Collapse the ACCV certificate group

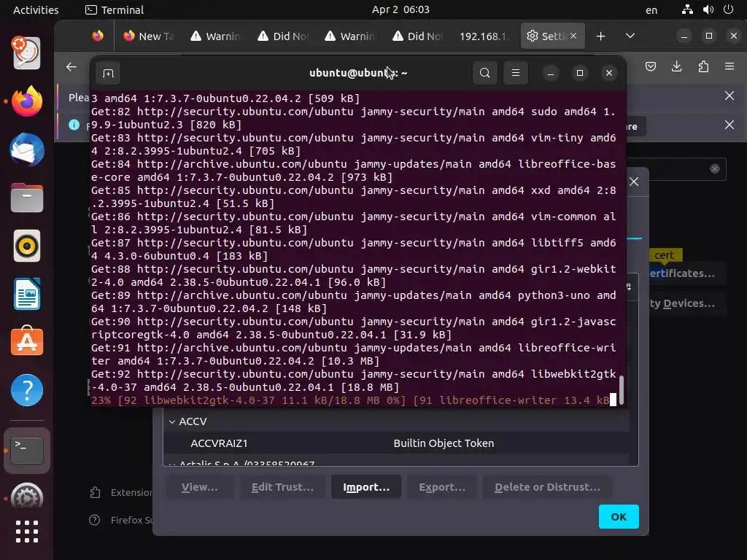coord(172,421)
